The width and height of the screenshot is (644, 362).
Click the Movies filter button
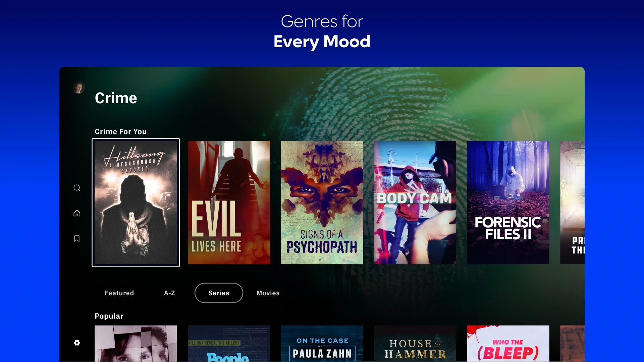point(268,293)
